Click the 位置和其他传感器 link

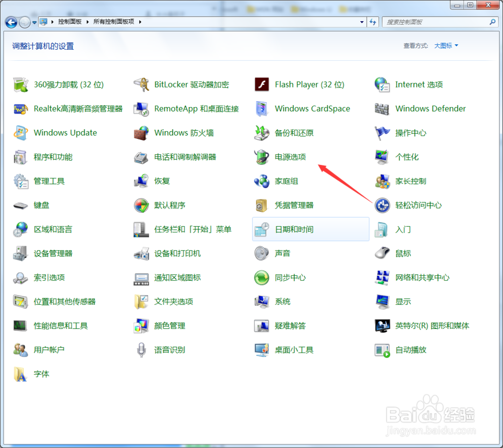(64, 302)
